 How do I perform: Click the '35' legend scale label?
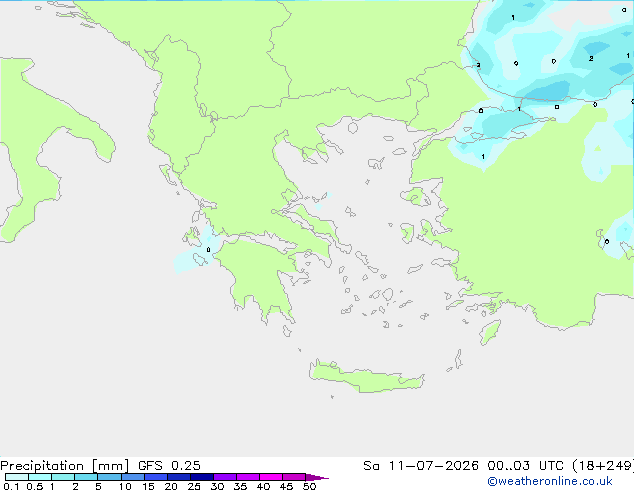pos(240,486)
